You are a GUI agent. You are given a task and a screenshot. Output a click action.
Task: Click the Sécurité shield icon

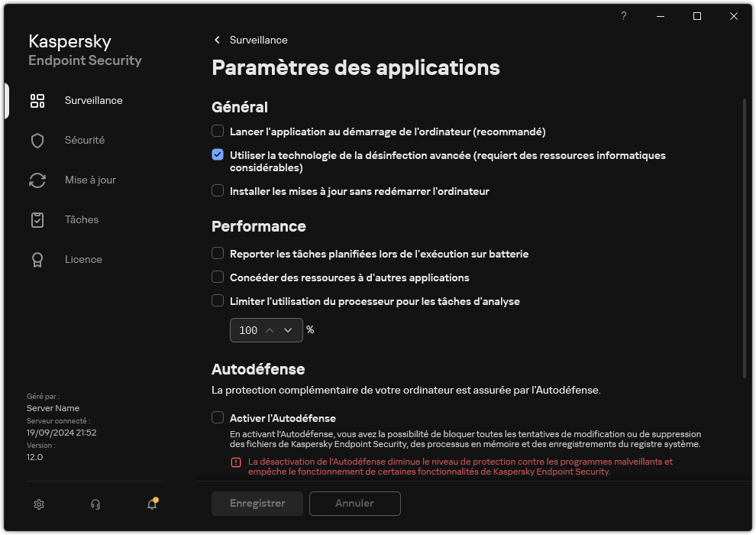click(37, 141)
